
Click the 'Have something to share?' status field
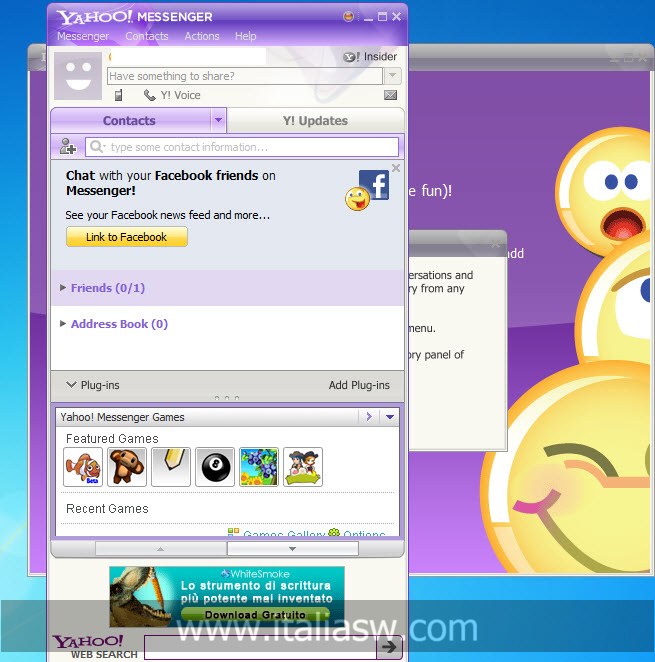pyautogui.click(x=245, y=76)
